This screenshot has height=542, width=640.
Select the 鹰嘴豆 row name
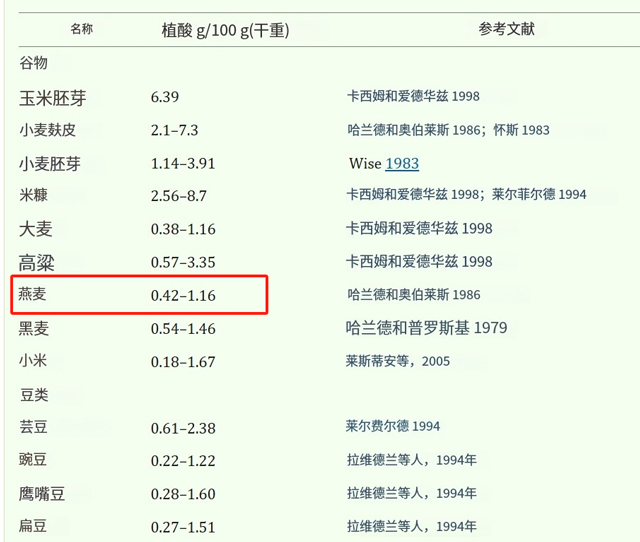(x=41, y=493)
